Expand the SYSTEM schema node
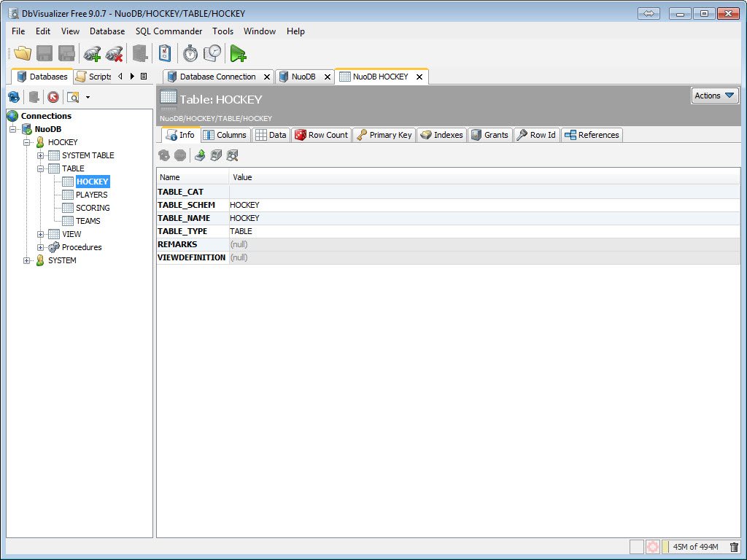This screenshot has height=560, width=747. [27, 260]
